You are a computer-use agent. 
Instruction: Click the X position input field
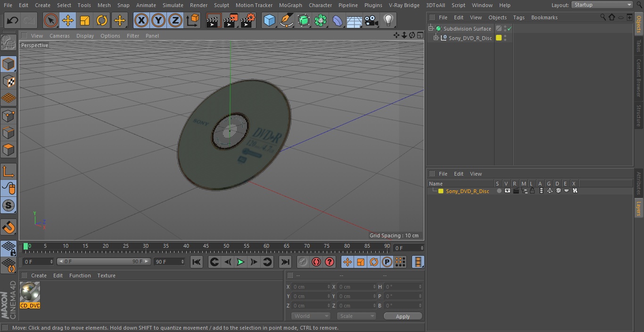pos(311,287)
